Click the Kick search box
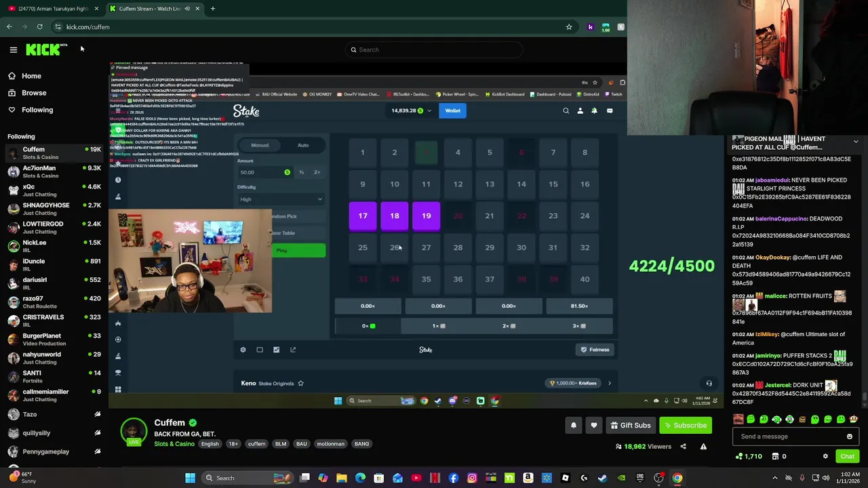The height and width of the screenshot is (488, 868). tap(434, 49)
